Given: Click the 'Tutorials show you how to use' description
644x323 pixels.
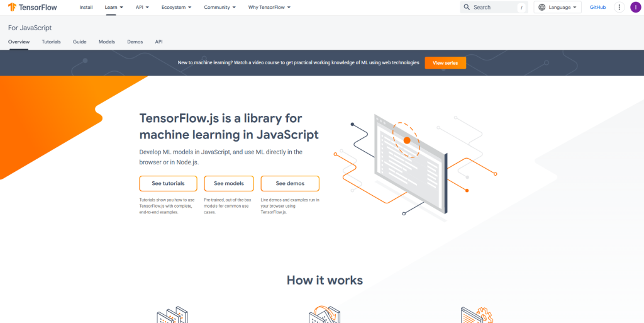Looking at the screenshot, I should pyautogui.click(x=167, y=207).
